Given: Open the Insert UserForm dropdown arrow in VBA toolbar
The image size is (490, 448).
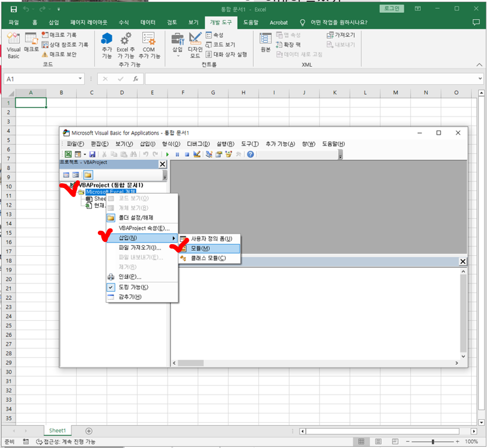Looking at the screenshot, I should pos(84,154).
